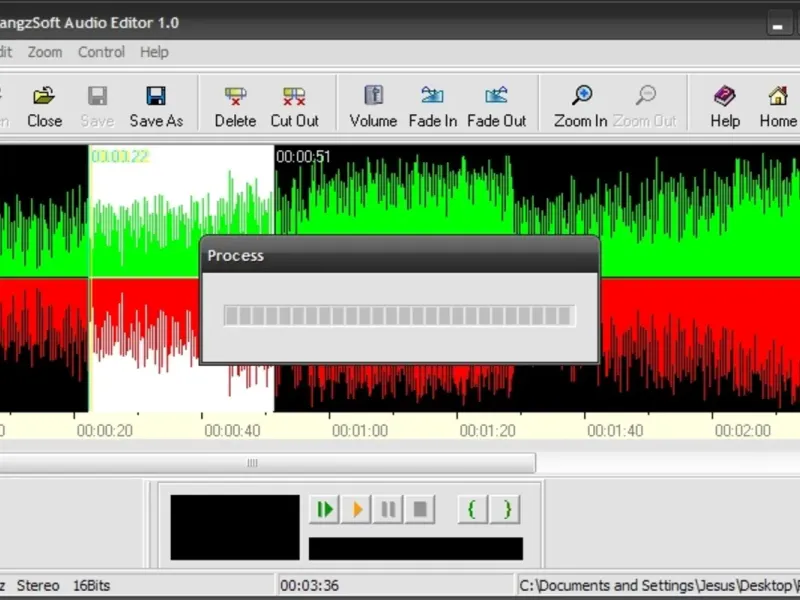Set selection start with left brace button
Screen dimensions: 800x600
point(472,509)
